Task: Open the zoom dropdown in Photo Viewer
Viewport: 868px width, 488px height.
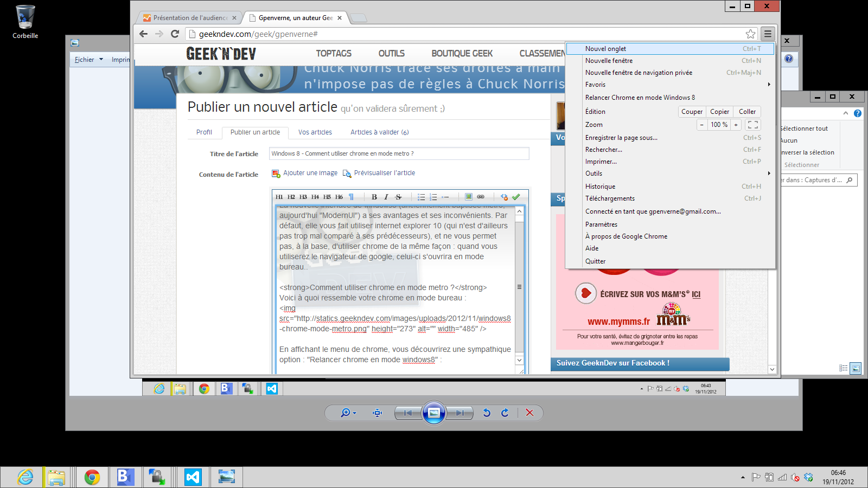Action: (348, 413)
